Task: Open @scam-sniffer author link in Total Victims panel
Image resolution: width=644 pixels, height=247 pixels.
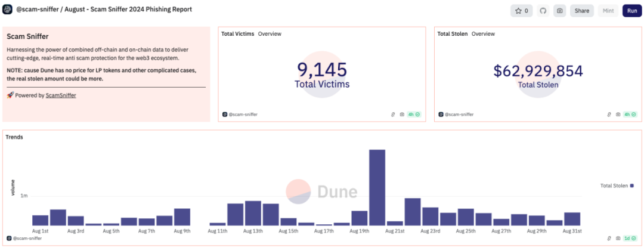Action: pos(243,114)
